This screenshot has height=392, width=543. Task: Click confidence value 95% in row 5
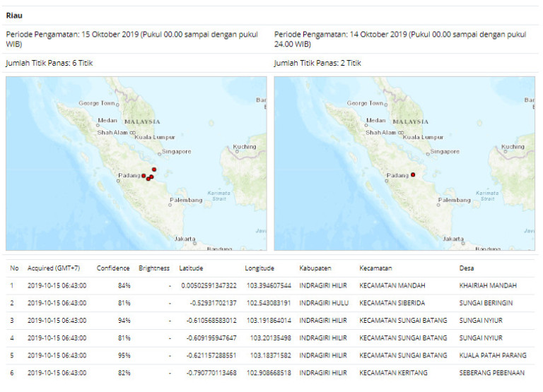tap(124, 355)
